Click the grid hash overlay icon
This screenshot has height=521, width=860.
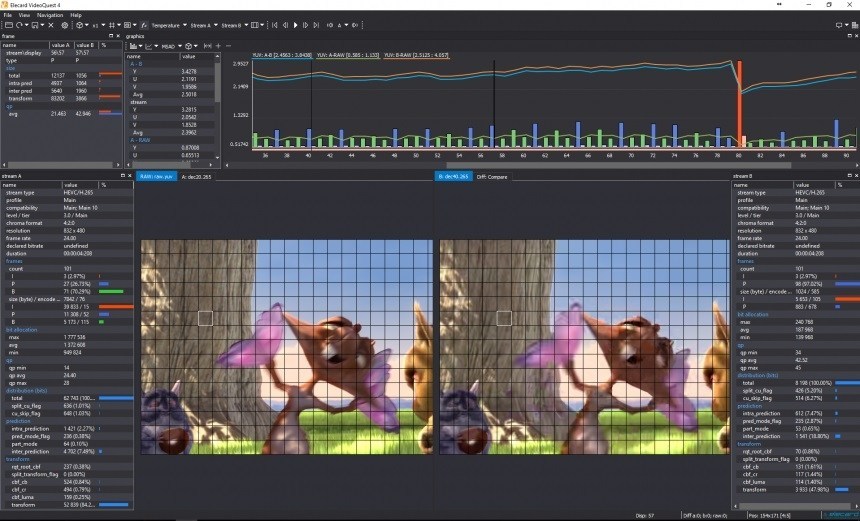click(x=112, y=25)
